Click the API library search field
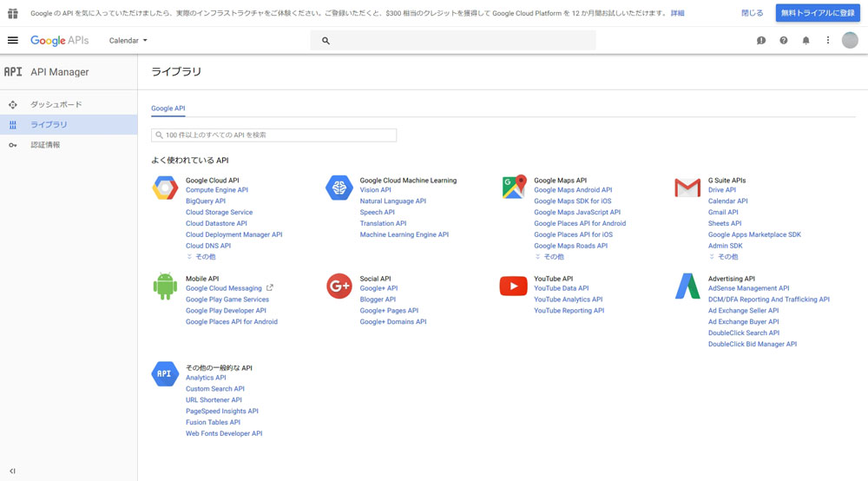 coord(274,135)
